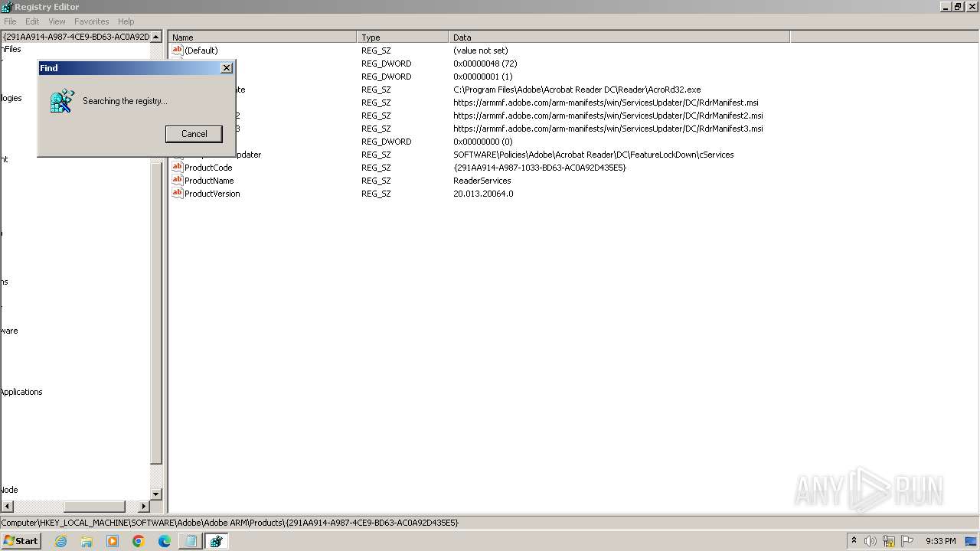Screen dimensions: 980x551
Task: Sort values by the Data column header
Action: (x=619, y=37)
